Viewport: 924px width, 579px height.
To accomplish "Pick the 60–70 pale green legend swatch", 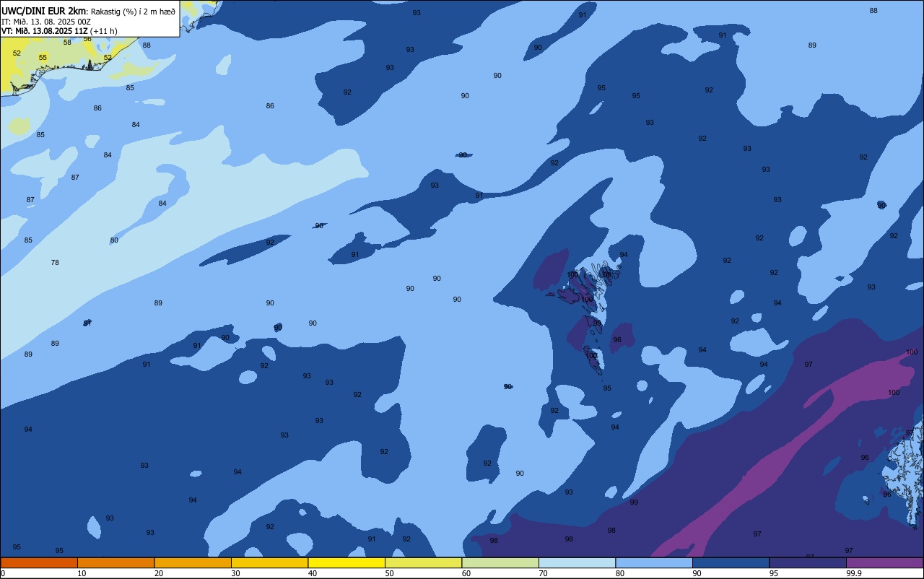I will tap(500, 562).
